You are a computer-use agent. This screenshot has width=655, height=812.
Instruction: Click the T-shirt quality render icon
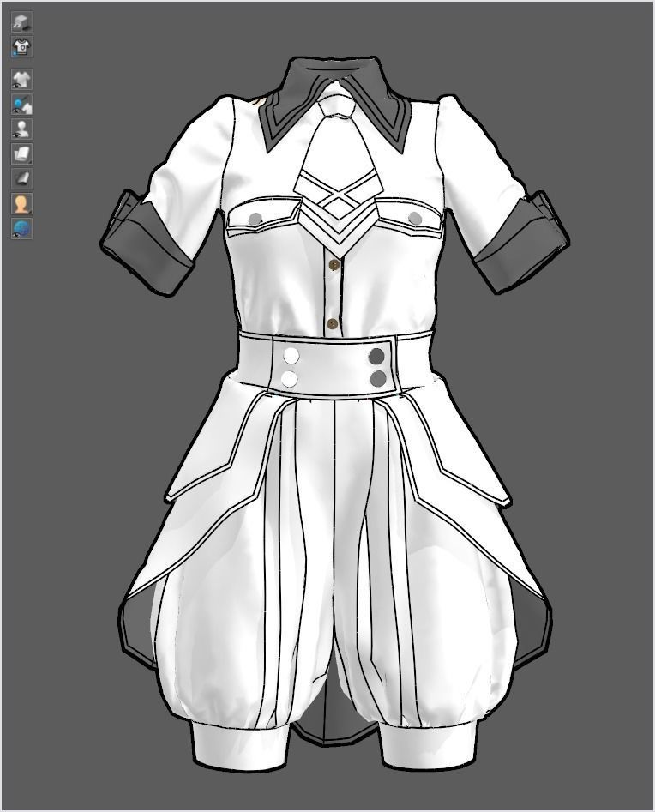click(21, 47)
